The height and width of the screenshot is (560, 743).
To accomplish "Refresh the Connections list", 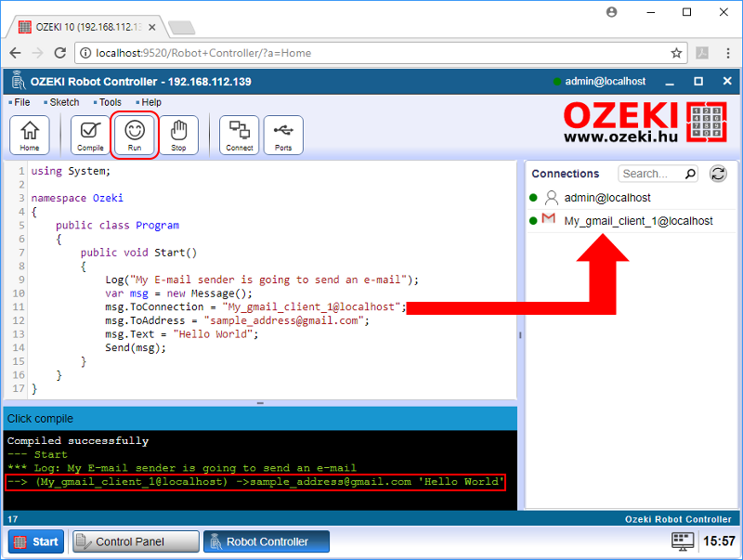I will tap(718, 174).
